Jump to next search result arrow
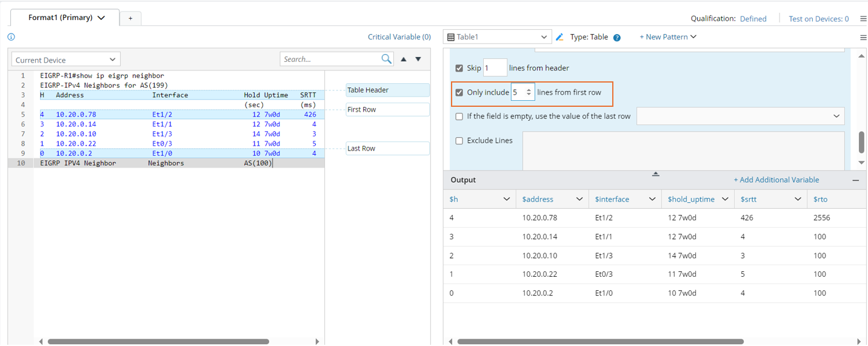This screenshot has width=868, height=346. click(418, 59)
